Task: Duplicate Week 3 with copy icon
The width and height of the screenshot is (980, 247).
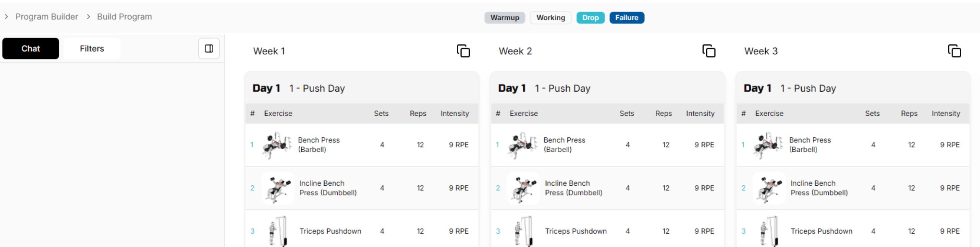Action: point(954,51)
